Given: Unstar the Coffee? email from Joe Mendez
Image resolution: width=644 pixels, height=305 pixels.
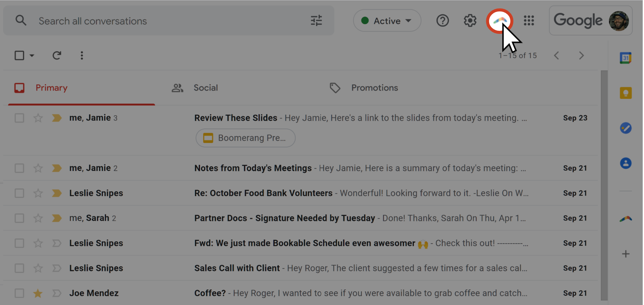Looking at the screenshot, I should 38,293.
